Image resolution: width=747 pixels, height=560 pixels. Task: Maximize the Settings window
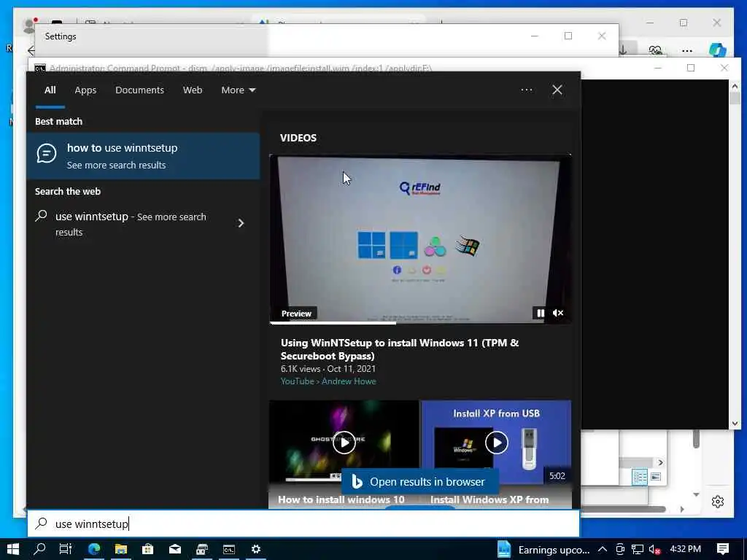point(568,36)
